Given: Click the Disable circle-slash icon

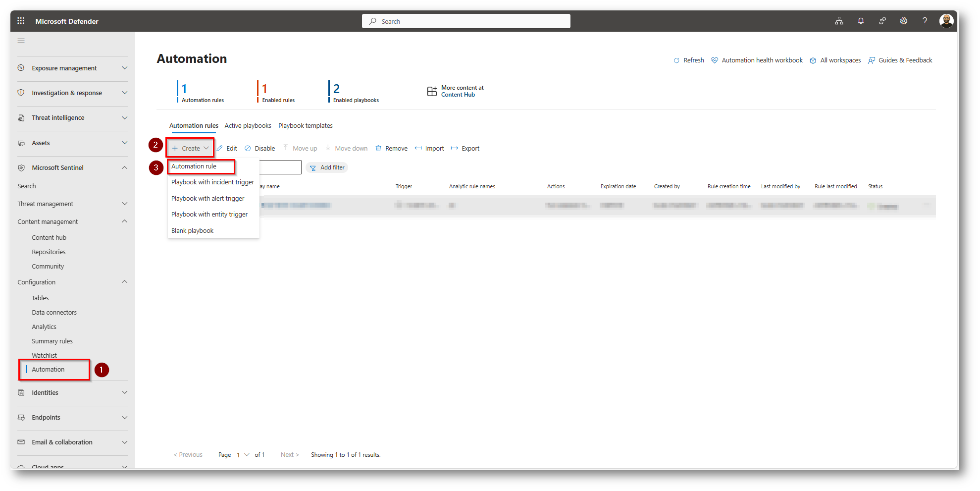Looking at the screenshot, I should pyautogui.click(x=248, y=148).
